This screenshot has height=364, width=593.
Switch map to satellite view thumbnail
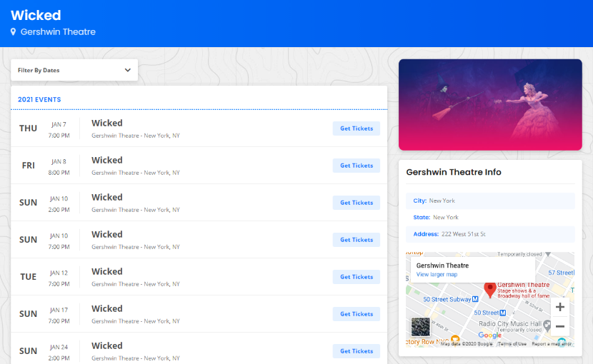tap(421, 327)
